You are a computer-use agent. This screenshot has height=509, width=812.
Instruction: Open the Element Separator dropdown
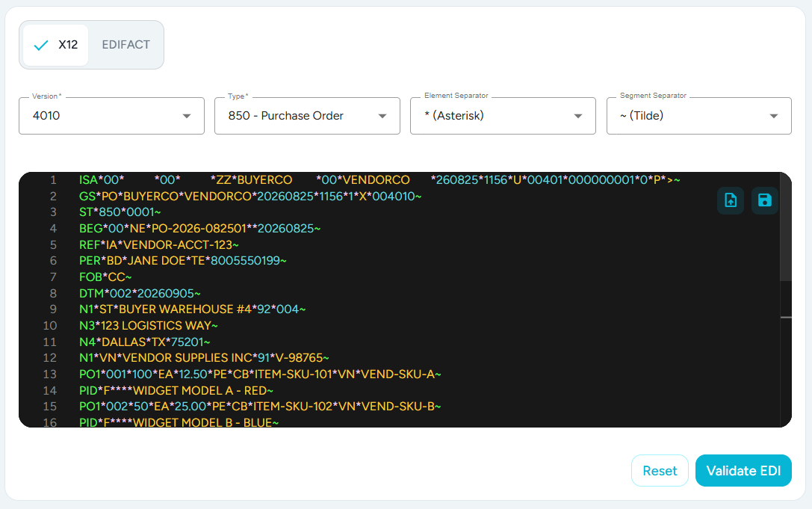point(503,116)
